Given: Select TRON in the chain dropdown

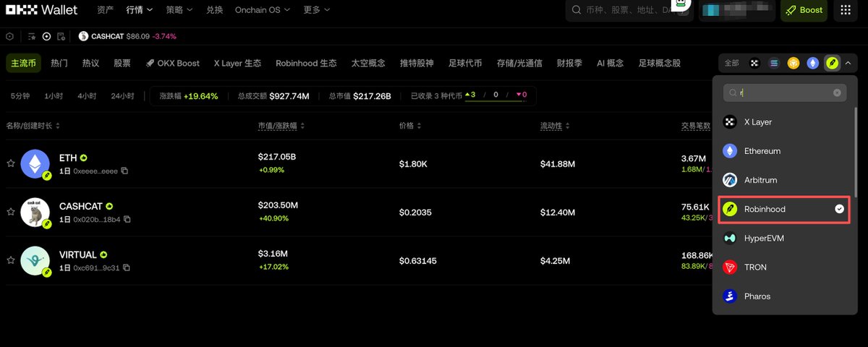Looking at the screenshot, I should click(783, 267).
